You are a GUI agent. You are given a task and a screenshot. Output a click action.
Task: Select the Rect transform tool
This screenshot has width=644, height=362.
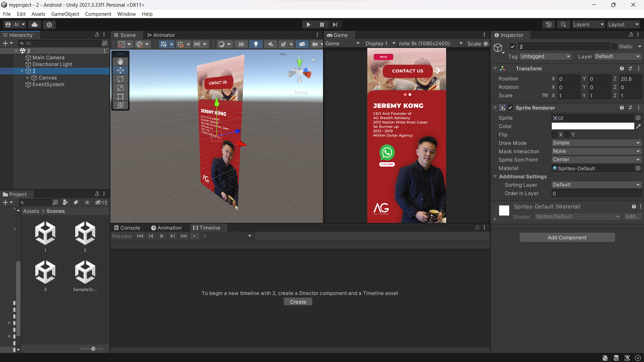(x=120, y=97)
